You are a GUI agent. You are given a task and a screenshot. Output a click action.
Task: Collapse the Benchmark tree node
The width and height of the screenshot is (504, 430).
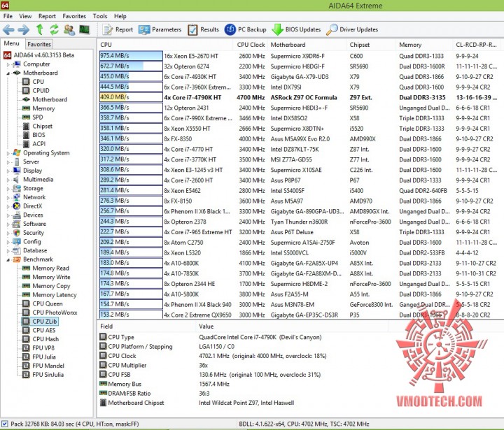click(8, 259)
